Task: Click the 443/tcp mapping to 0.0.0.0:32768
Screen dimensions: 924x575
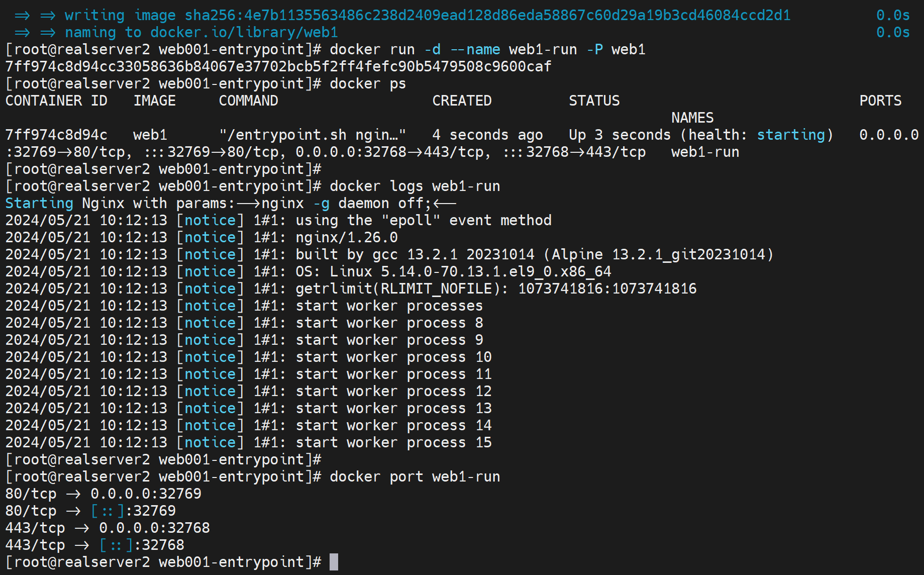Action: pos(108,528)
